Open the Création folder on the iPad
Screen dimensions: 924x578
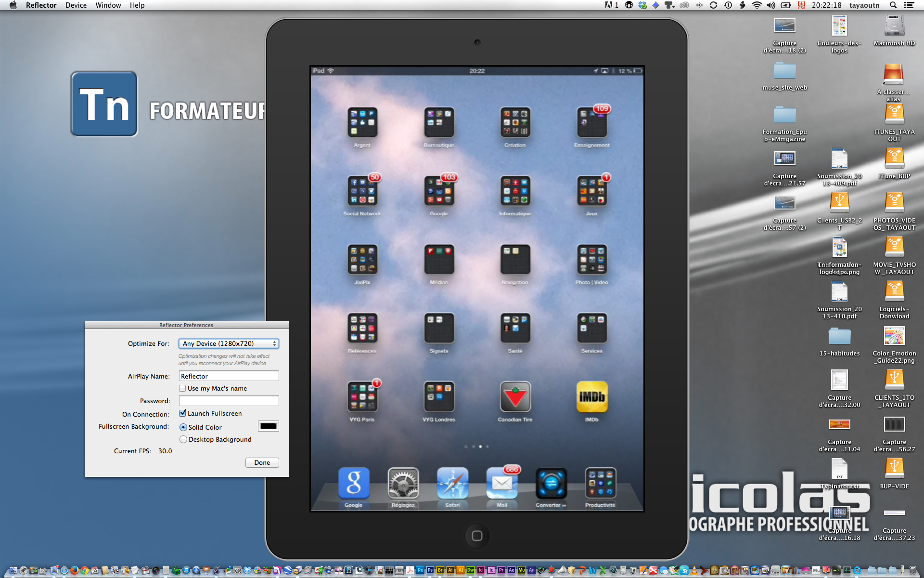(x=515, y=122)
